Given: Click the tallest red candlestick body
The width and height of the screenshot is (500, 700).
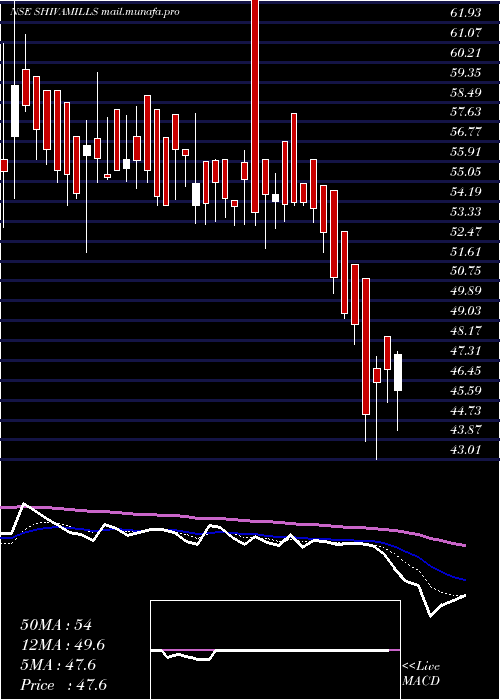Looking at the screenshot, I should tap(255, 106).
